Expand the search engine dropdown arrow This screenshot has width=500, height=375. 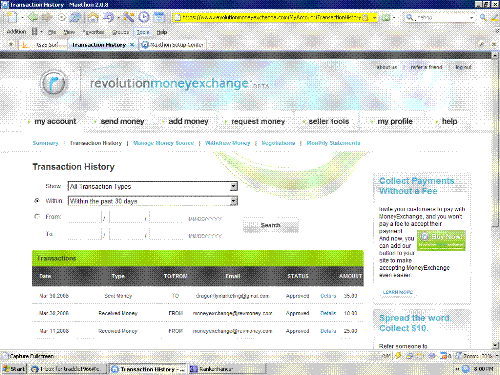point(472,17)
